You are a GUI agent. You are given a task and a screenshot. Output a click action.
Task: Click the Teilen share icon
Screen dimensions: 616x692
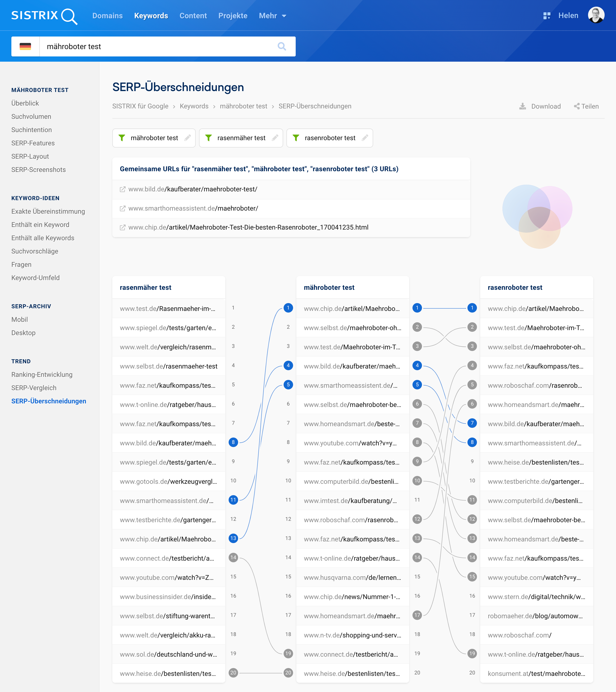[x=577, y=106]
